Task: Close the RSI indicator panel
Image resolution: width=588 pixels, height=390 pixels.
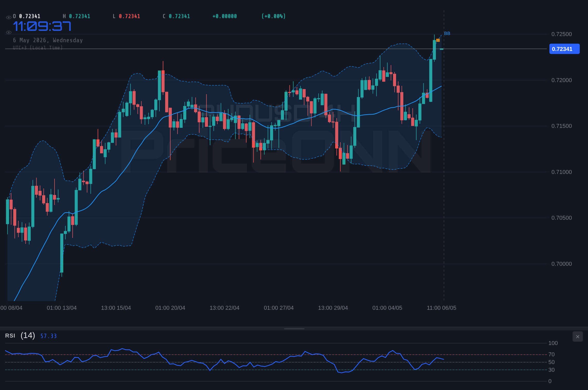Action: point(577,336)
